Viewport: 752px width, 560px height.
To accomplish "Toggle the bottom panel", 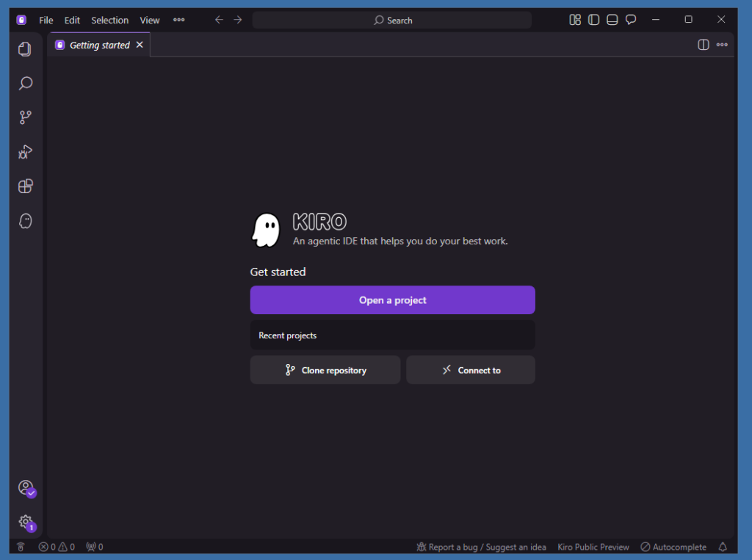I will (612, 20).
